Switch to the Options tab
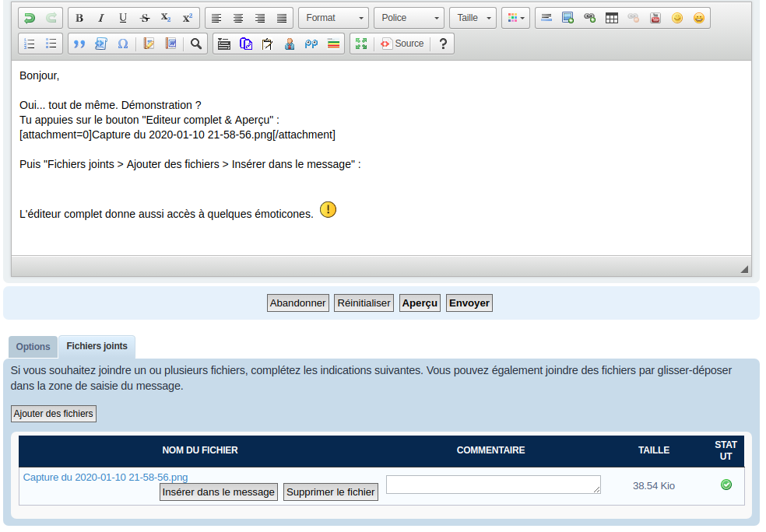The image size is (766, 532). pyautogui.click(x=33, y=347)
